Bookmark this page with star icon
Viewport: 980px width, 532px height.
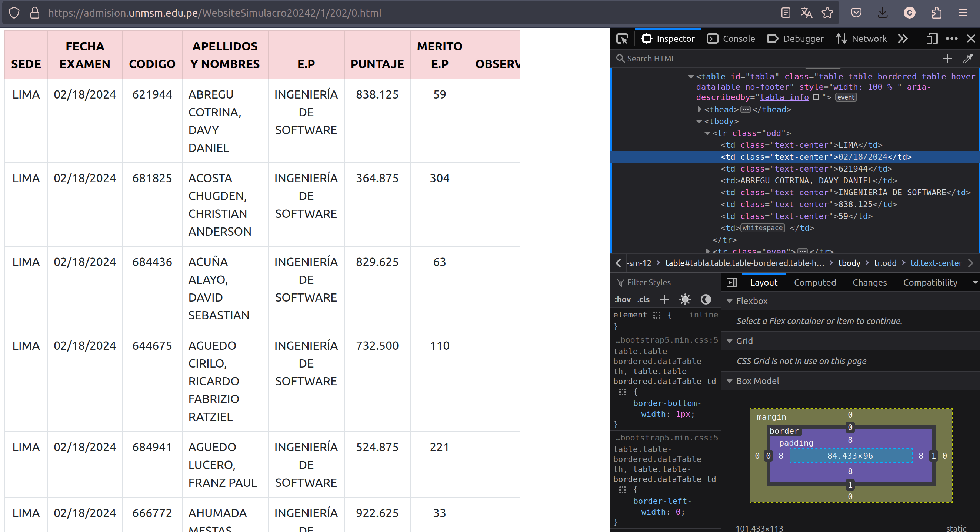[827, 13]
